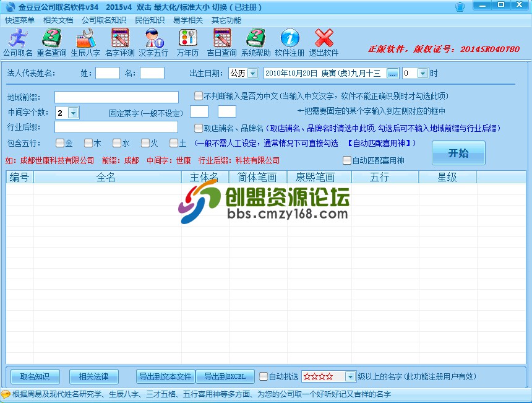The width and height of the screenshot is (532, 403).
Task: Expand the hour 时 dropdown
Action: pos(423,73)
